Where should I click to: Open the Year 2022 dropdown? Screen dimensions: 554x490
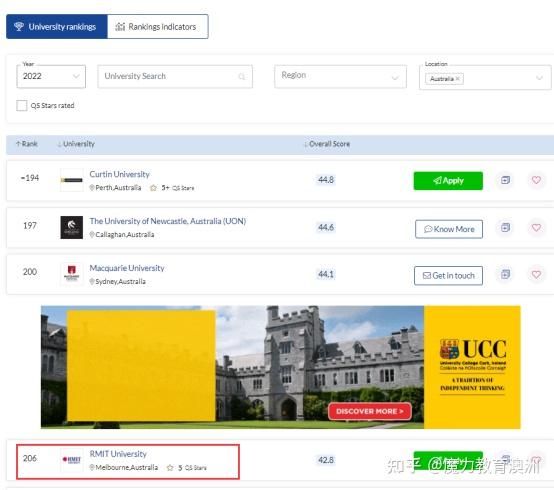tap(51, 76)
